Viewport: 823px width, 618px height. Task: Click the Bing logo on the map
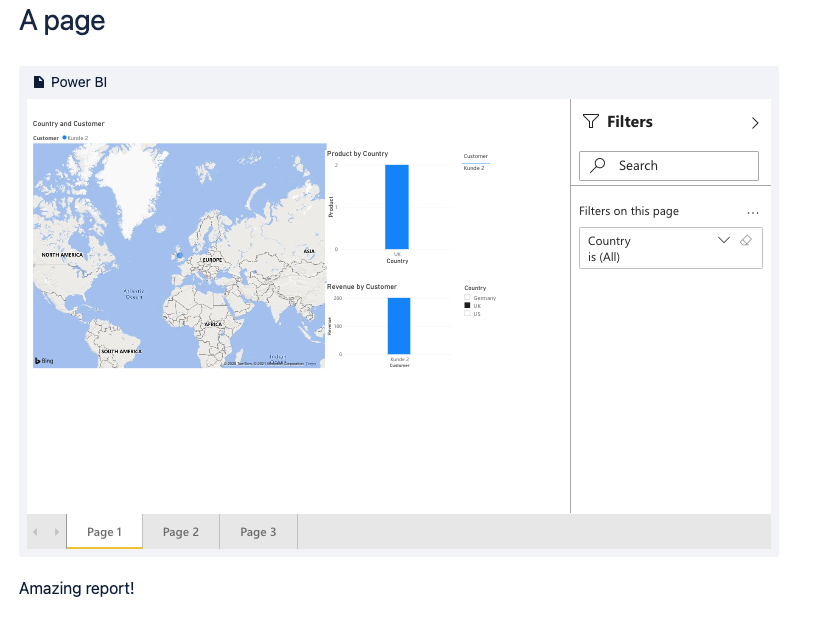44,361
